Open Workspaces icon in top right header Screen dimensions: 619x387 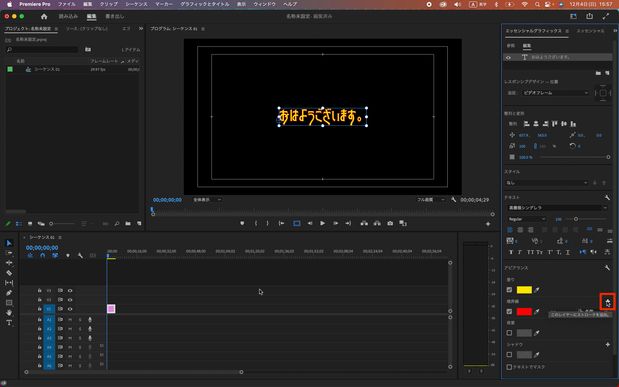[573, 16]
